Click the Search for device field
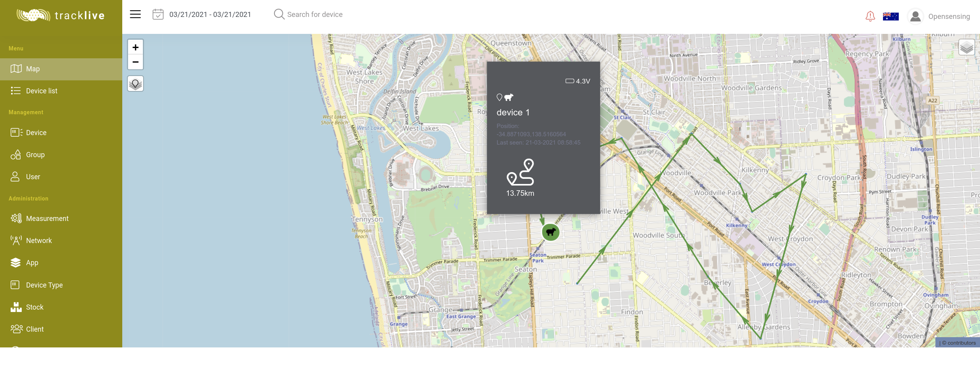The height and width of the screenshot is (375, 980). [x=315, y=15]
